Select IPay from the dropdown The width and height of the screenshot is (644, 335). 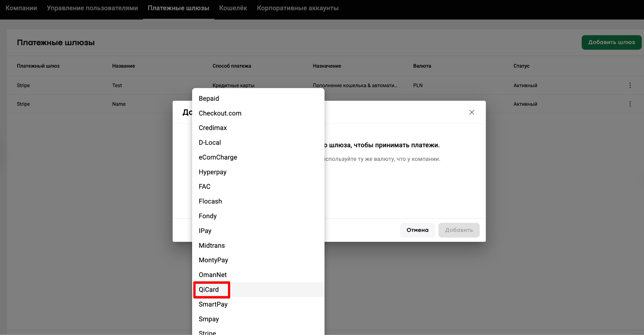pyautogui.click(x=258, y=231)
